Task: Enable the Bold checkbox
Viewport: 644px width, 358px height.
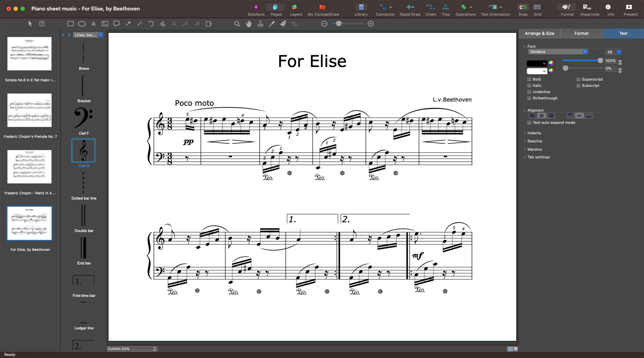Action: pyautogui.click(x=529, y=79)
